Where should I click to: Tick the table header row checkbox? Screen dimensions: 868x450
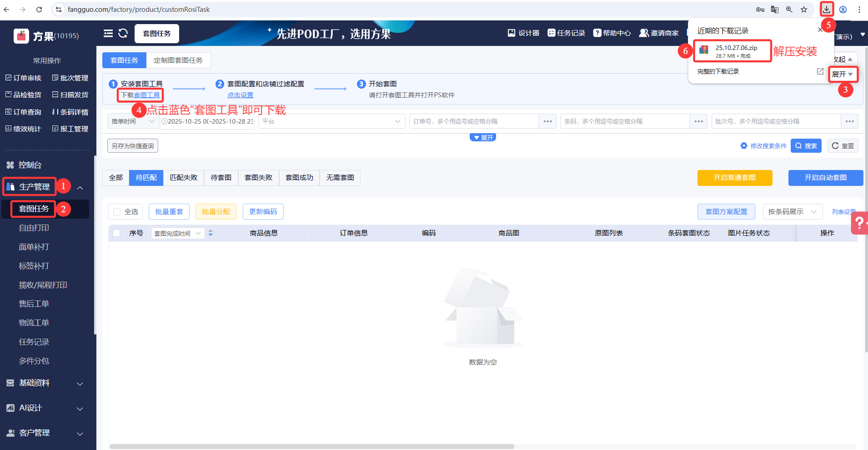tap(117, 233)
